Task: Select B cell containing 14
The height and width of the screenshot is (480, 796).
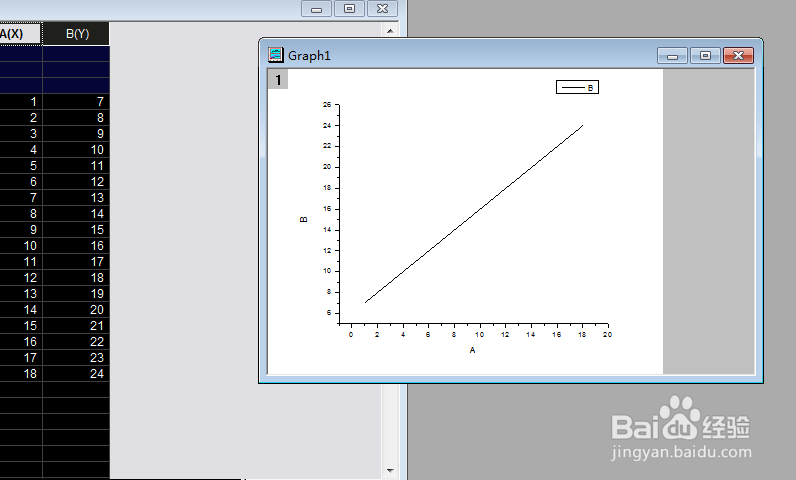Action: (x=76, y=214)
